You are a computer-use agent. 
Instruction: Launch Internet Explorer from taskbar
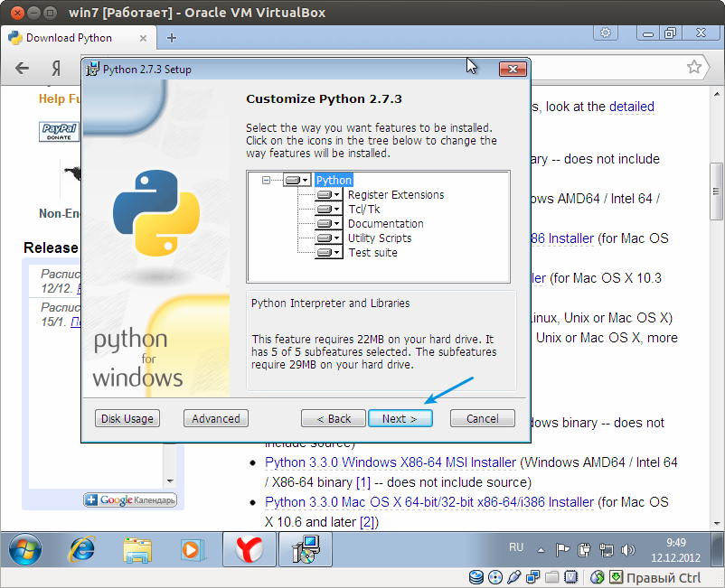tap(82, 550)
